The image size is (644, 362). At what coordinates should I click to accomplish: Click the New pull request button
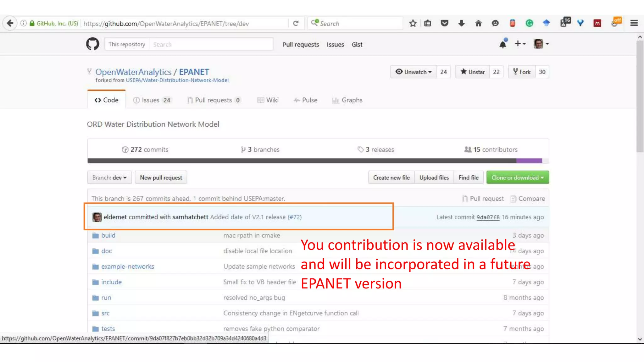161,178
